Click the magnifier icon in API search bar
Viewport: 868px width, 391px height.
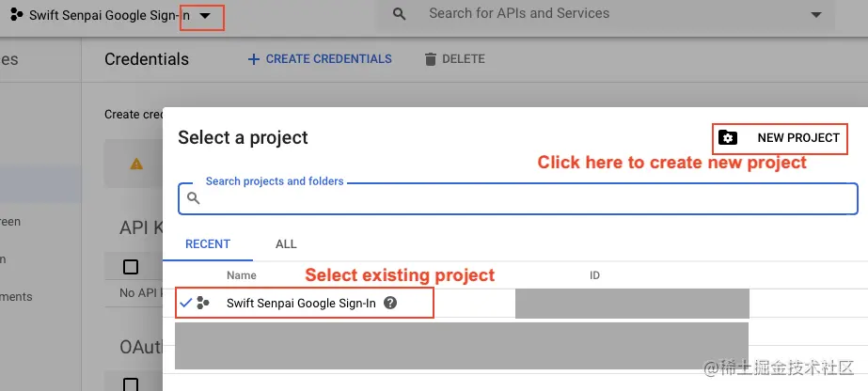click(400, 14)
